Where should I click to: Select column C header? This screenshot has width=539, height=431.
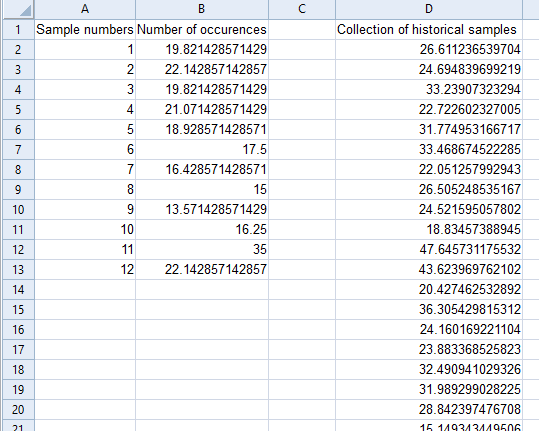[x=302, y=9]
